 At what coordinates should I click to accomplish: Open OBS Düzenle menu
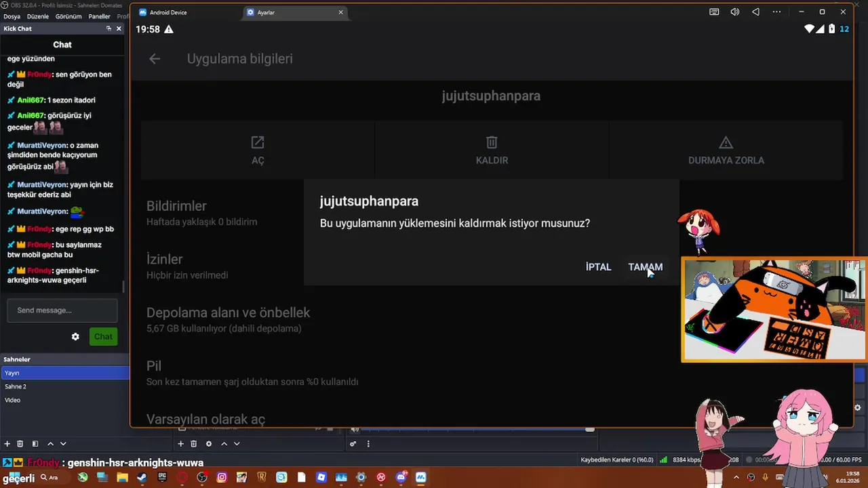point(38,16)
